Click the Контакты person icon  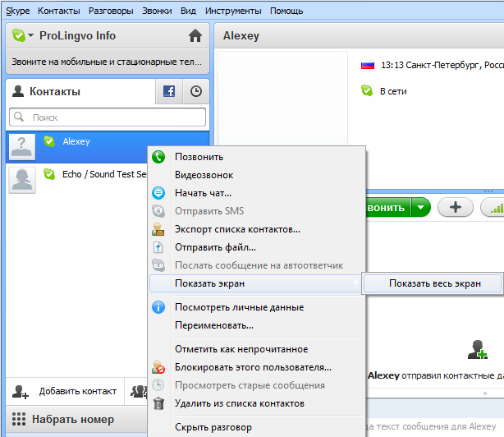tap(18, 91)
